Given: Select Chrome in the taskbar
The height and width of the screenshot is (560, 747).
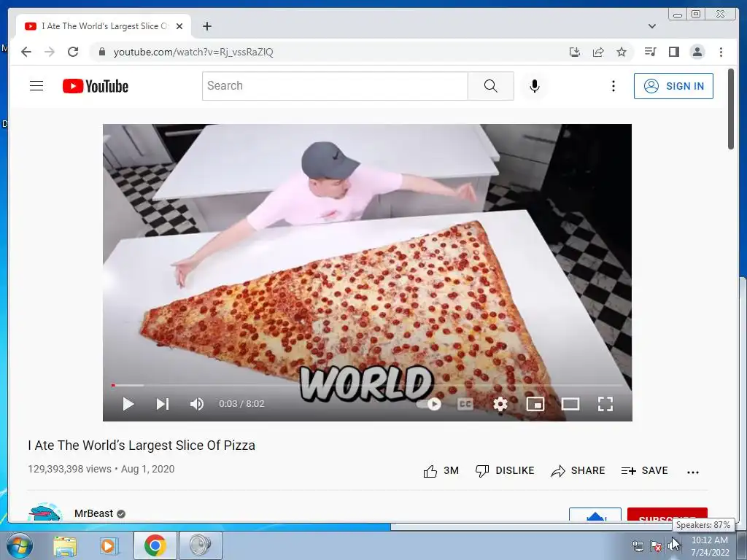Looking at the screenshot, I should pos(155,545).
